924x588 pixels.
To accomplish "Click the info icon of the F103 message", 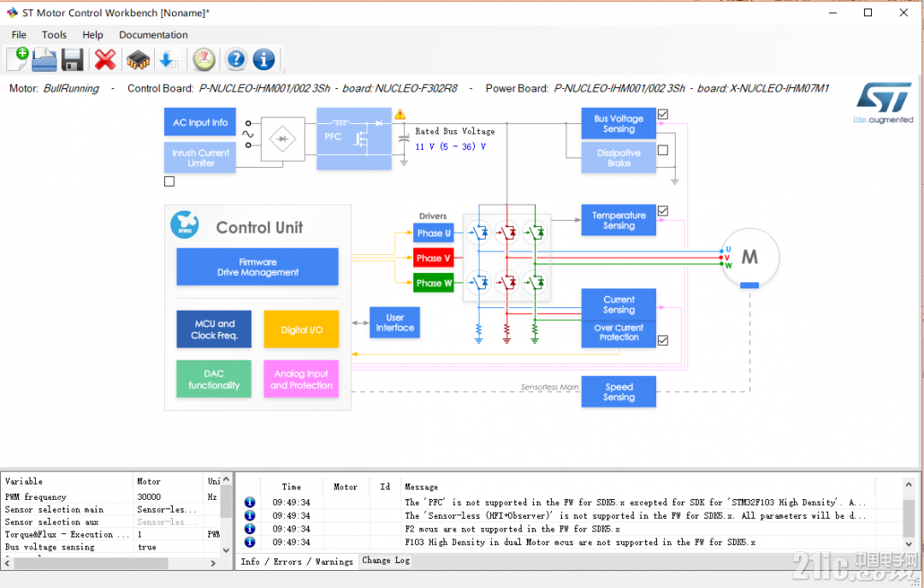I will (250, 542).
